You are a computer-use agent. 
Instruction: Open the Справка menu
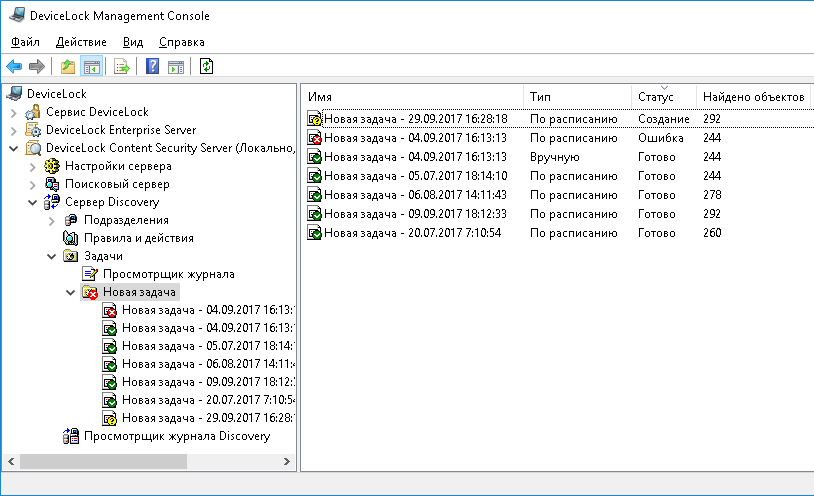[181, 42]
